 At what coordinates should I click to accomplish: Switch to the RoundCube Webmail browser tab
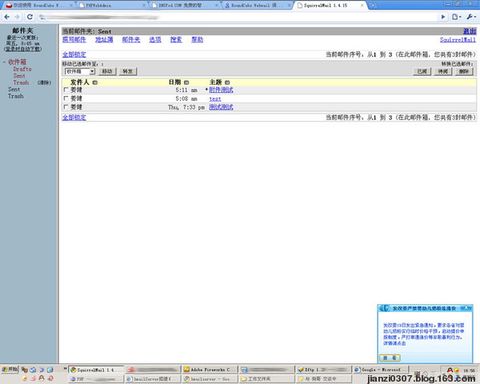[x=255, y=5]
